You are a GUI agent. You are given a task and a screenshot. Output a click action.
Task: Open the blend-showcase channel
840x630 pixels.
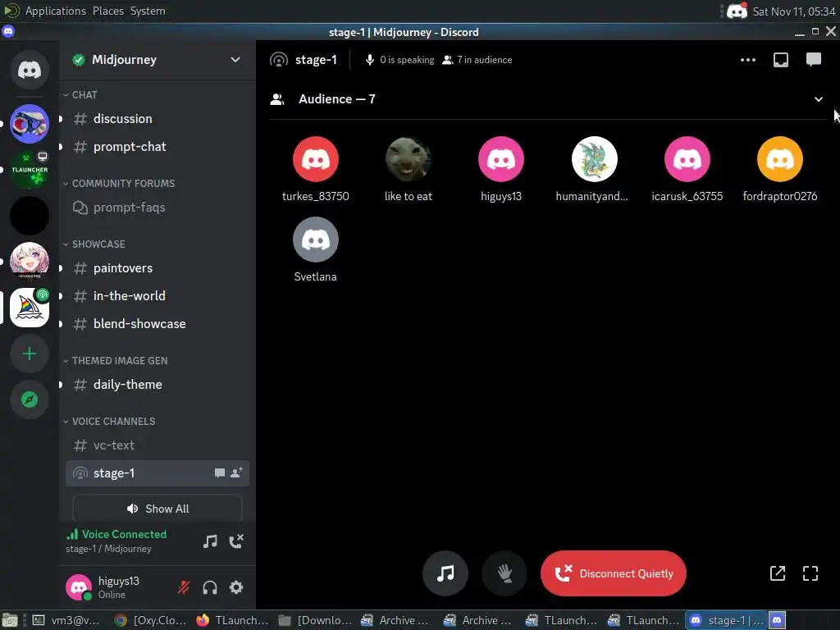pyautogui.click(x=157, y=323)
